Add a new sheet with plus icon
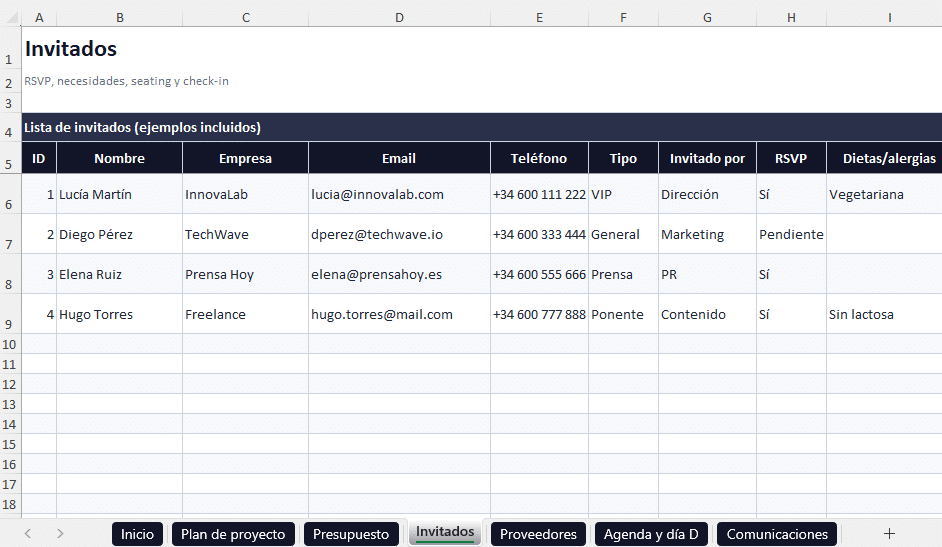942x547 pixels. click(889, 533)
